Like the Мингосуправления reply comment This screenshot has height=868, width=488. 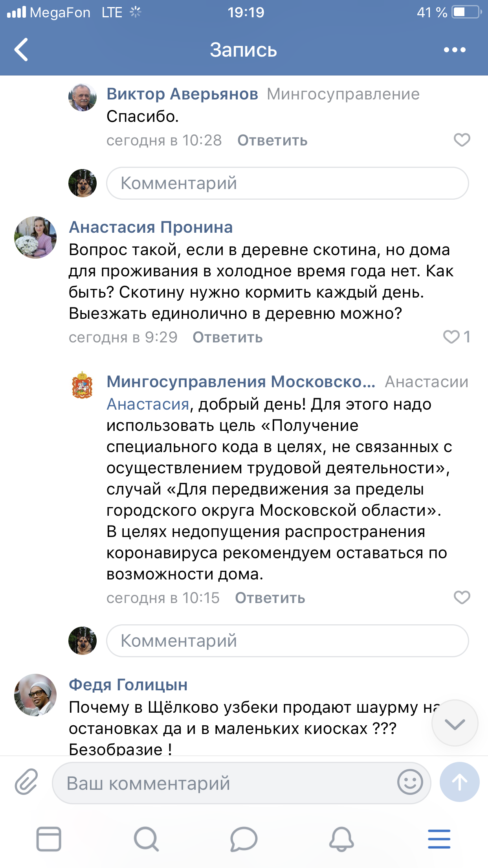[462, 598]
